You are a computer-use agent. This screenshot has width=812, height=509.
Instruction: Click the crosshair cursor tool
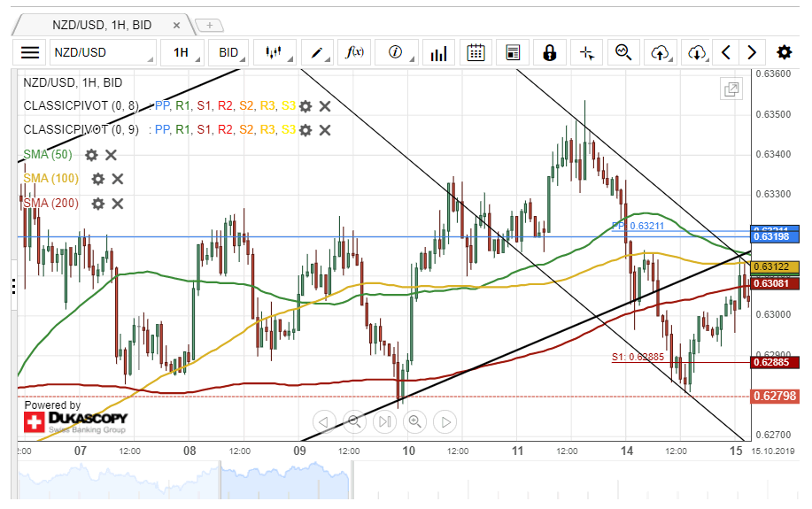tap(586, 52)
